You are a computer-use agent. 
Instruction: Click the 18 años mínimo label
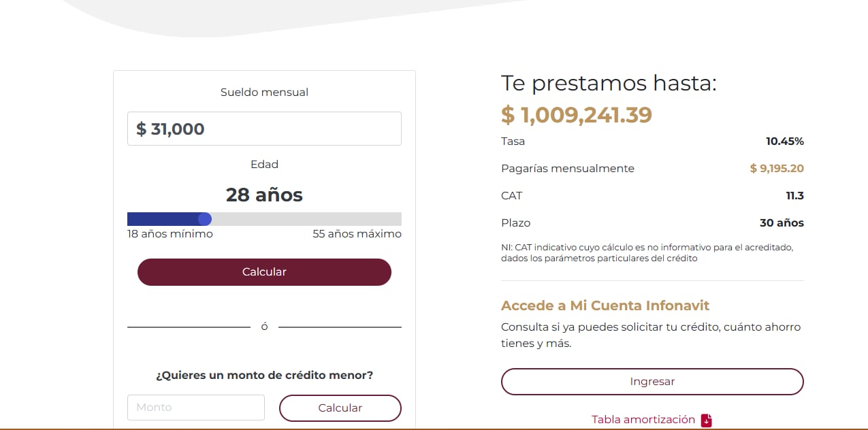tap(169, 233)
